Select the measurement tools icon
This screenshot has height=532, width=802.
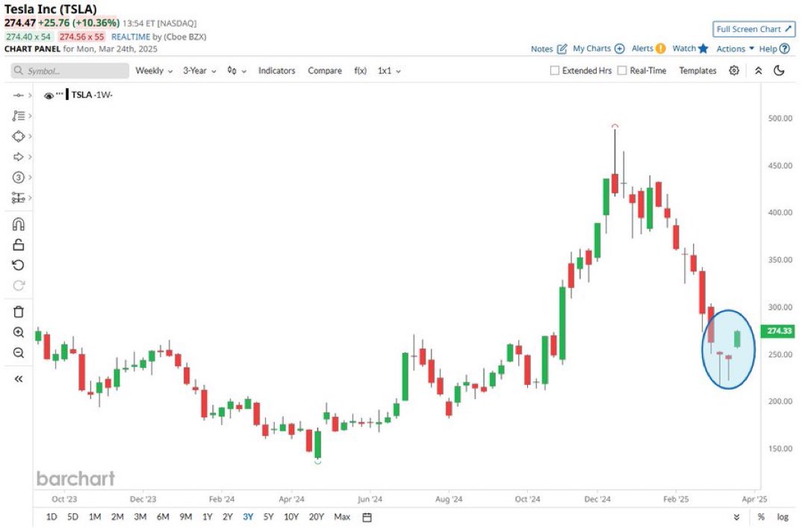point(19,198)
